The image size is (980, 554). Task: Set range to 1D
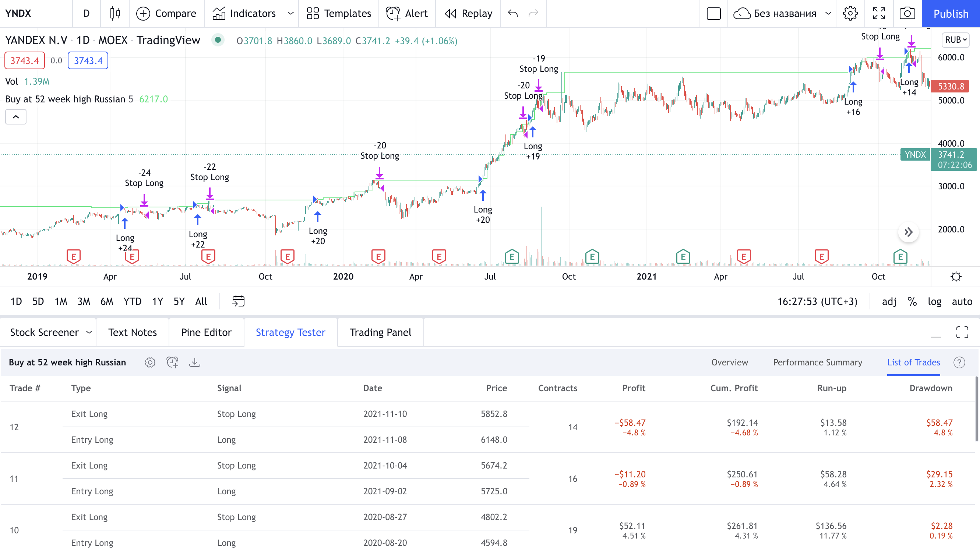(x=16, y=301)
